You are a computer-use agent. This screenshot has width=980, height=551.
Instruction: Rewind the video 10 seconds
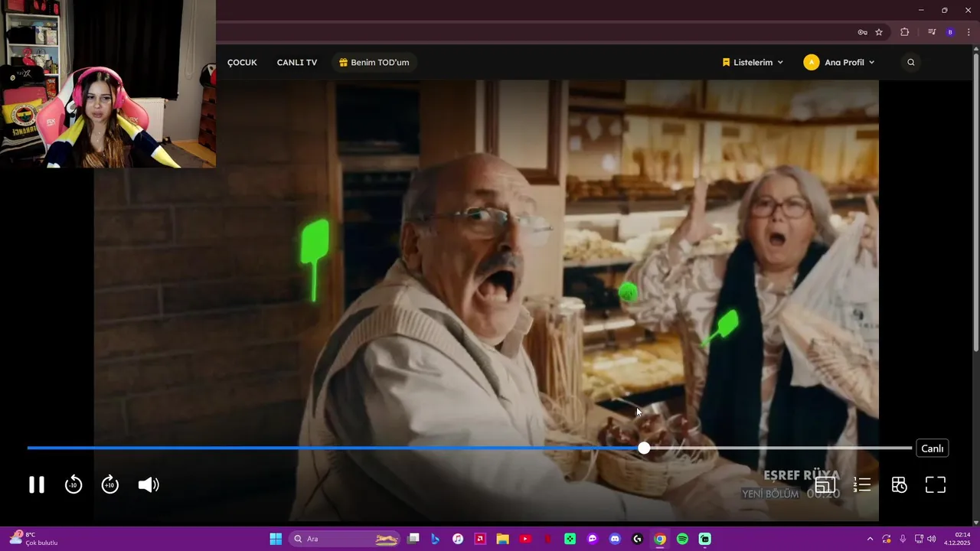pyautogui.click(x=73, y=484)
